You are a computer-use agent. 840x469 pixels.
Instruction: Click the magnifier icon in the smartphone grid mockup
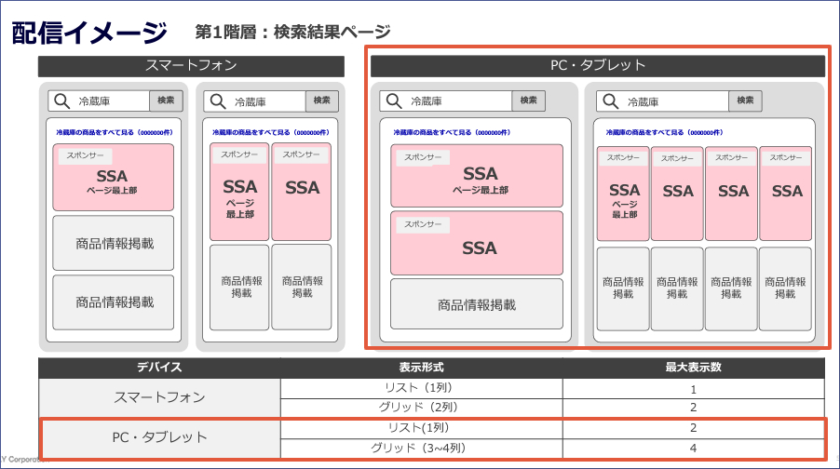pyautogui.click(x=219, y=101)
